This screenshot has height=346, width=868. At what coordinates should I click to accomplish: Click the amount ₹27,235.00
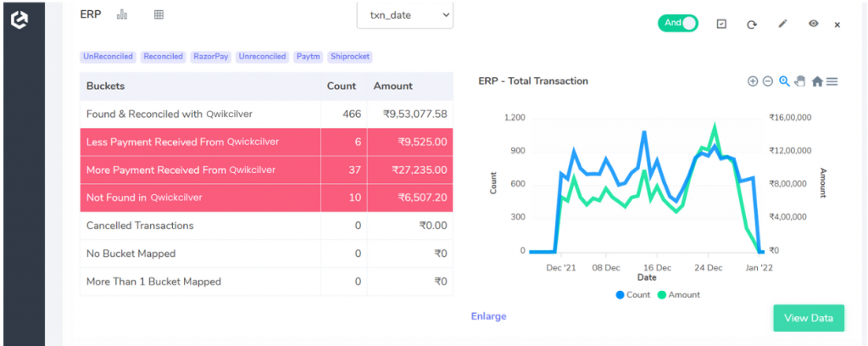[420, 170]
